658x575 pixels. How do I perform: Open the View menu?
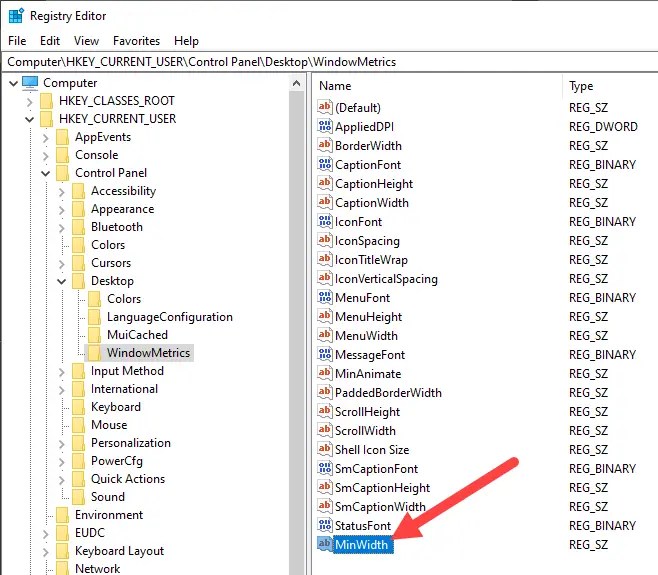click(x=86, y=41)
